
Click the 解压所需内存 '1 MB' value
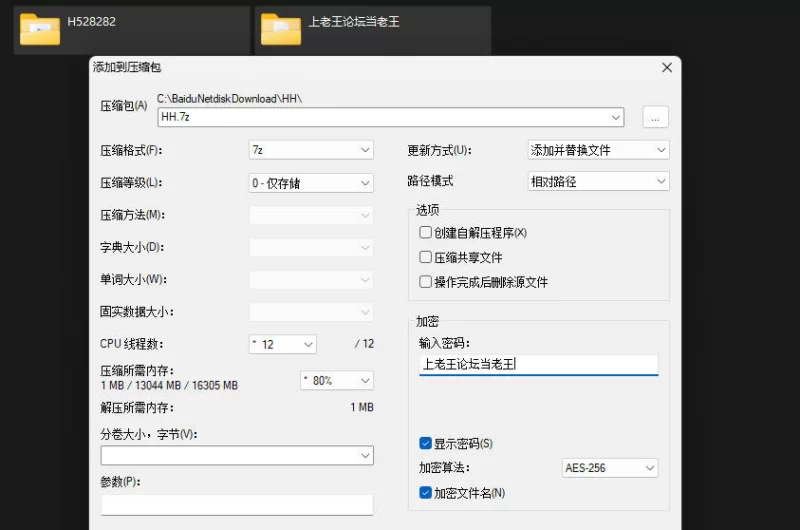362,407
